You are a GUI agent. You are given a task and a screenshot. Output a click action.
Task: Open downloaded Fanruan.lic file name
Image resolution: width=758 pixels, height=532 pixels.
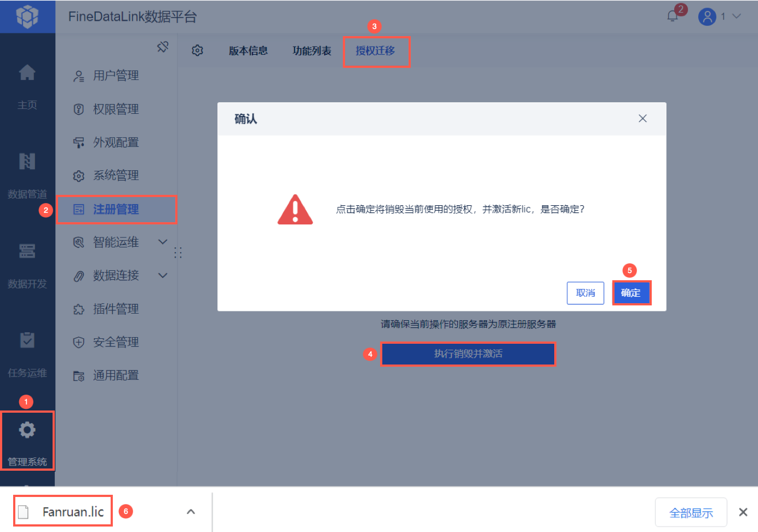click(73, 512)
